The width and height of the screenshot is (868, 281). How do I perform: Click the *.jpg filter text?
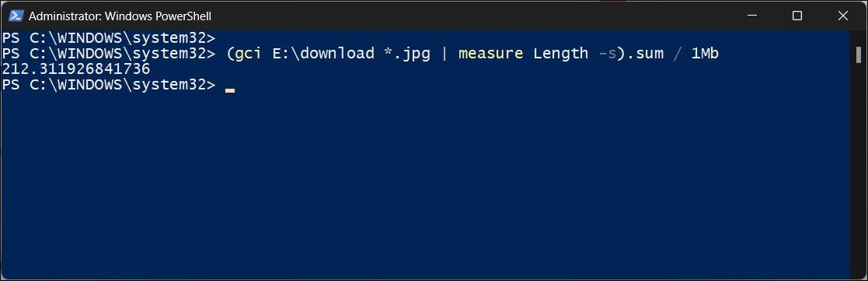coord(407,54)
